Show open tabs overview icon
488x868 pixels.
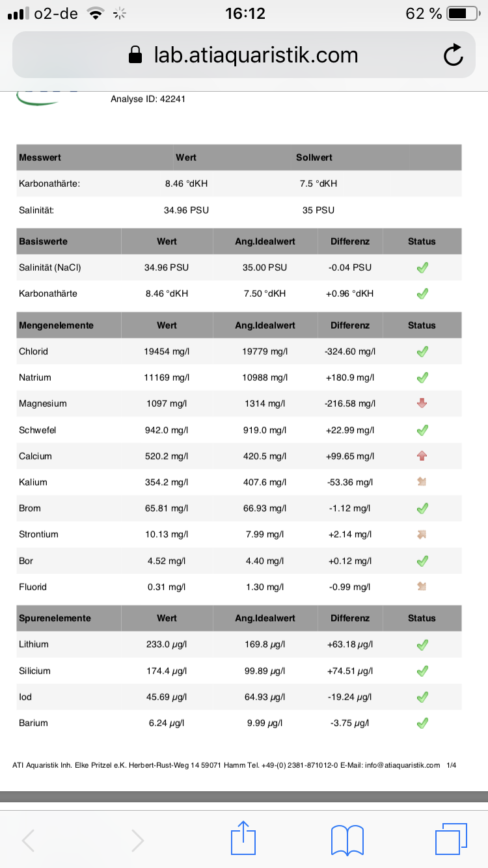pos(451,839)
